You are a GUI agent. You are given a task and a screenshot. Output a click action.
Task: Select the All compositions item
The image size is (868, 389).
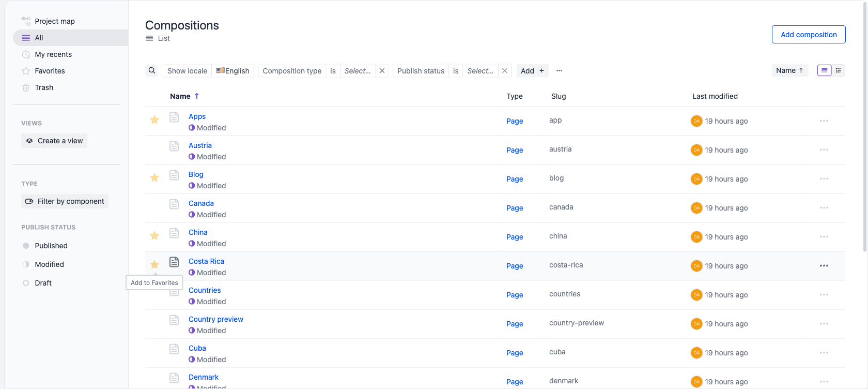(70, 38)
